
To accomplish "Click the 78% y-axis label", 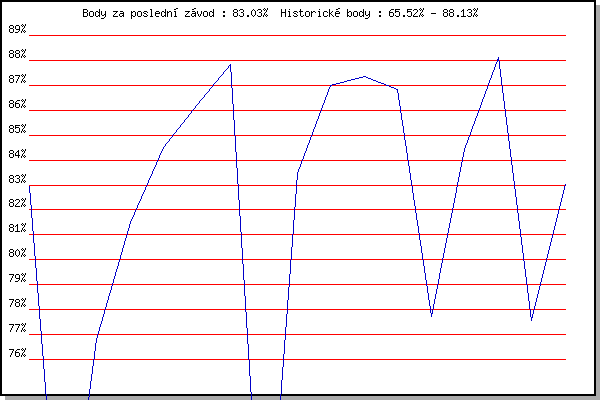I will coord(18,304).
